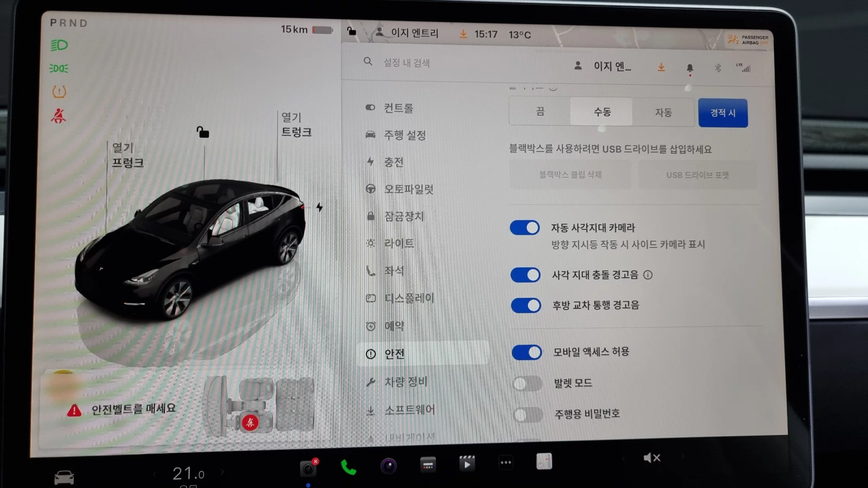Disable 모바일 액세스 허용 switch
868x488 pixels.
(x=527, y=352)
